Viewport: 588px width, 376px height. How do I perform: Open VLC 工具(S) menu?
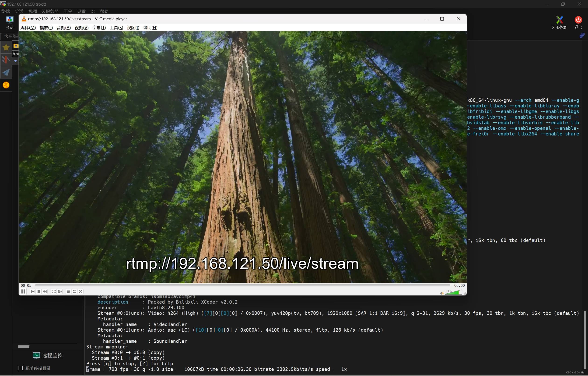click(x=116, y=28)
